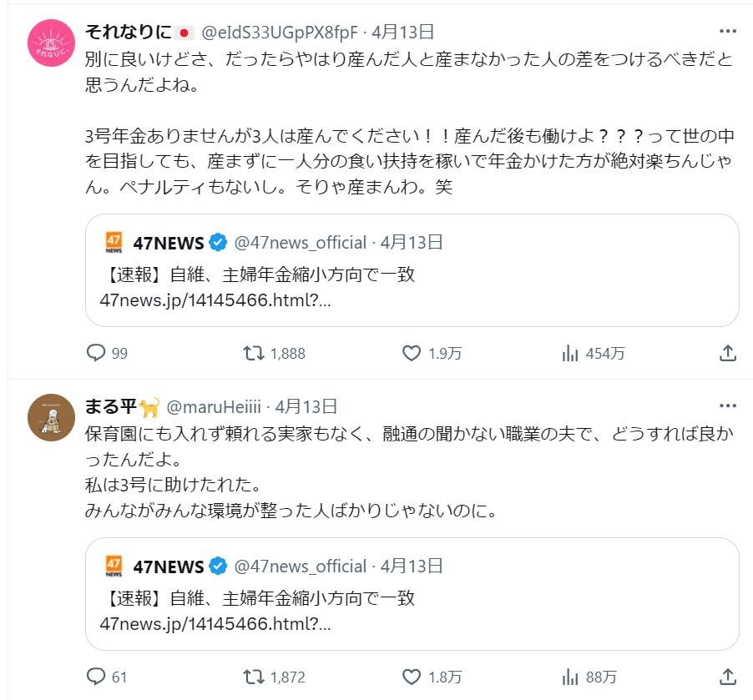The image size is (753, 700).
Task: Click 47NEWS logo in first quoted tweet
Action: coord(114,243)
